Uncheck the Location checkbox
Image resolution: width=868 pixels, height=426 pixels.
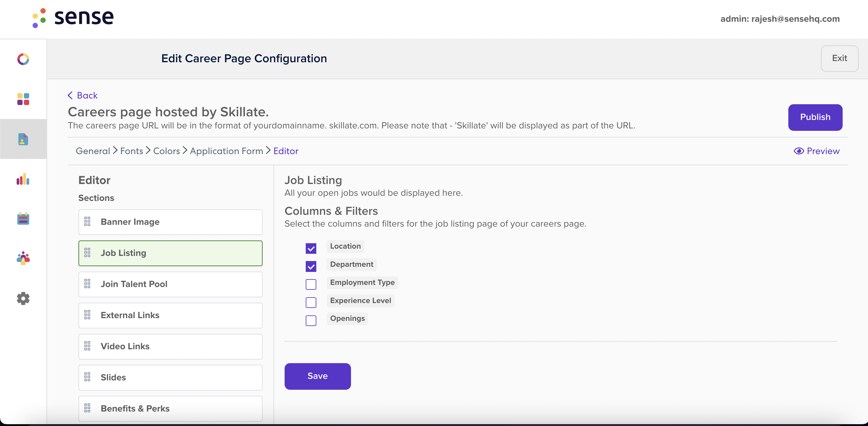(x=311, y=249)
